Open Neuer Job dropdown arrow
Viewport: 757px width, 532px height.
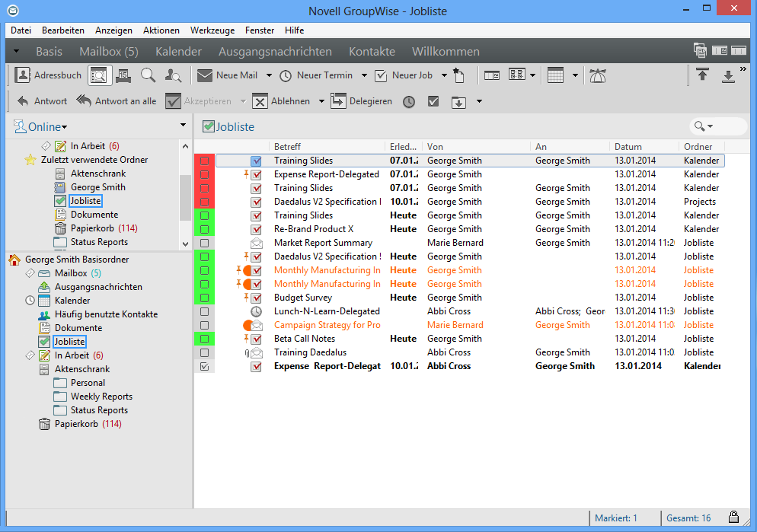click(x=444, y=75)
